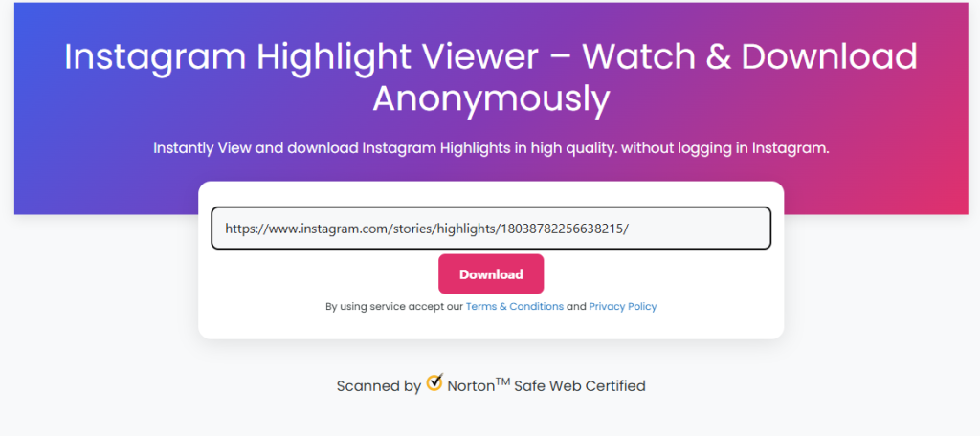Focus the Instagram highlights URL input field
This screenshot has height=436, width=980.
[x=491, y=228]
